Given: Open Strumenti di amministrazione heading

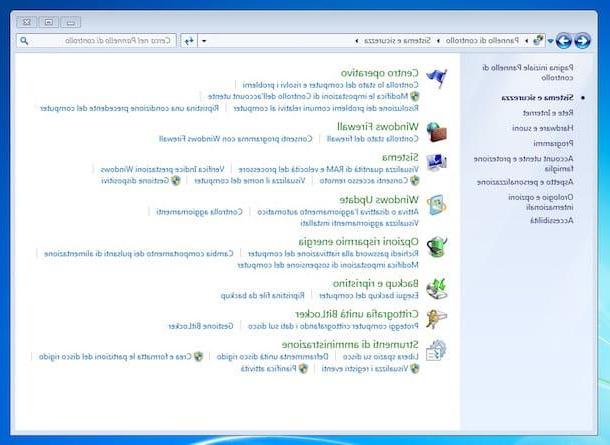Looking at the screenshot, I should coord(350,345).
